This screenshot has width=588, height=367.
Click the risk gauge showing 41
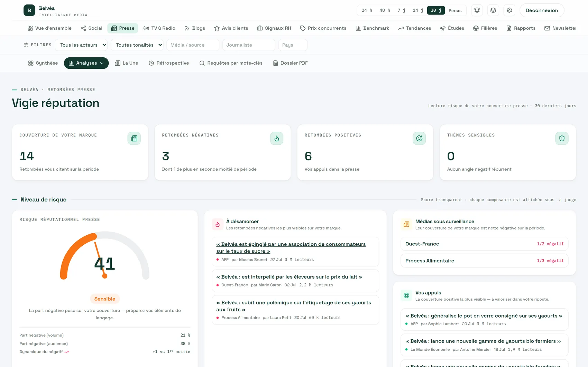105,256
